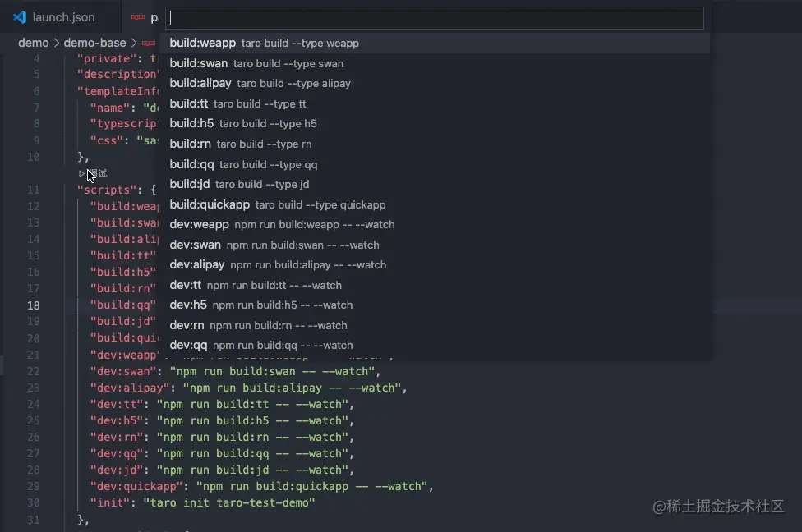Click the "dev:h5" key on line 25
The width and height of the screenshot is (802, 532).
[x=116, y=420]
